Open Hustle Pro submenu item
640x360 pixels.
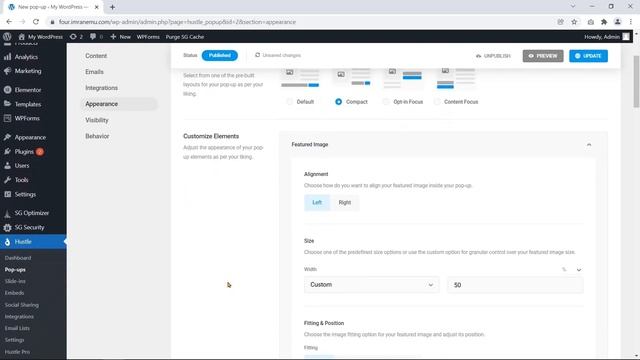coord(17,352)
